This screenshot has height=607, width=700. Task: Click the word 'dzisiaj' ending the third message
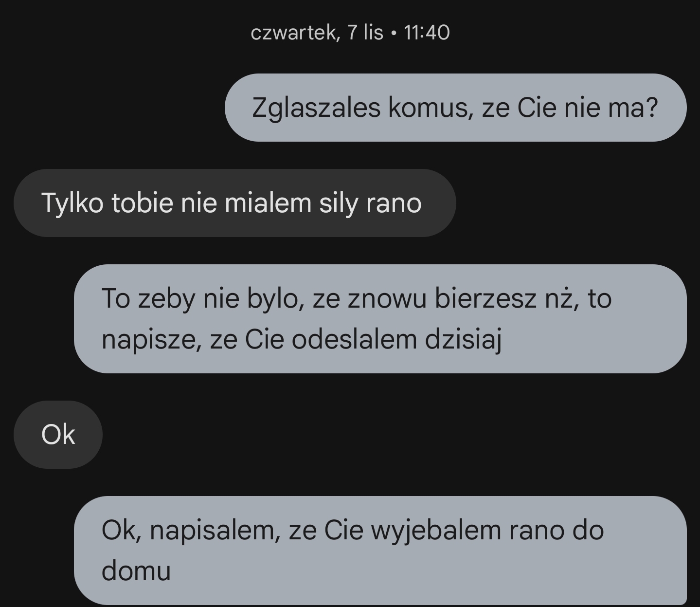tap(463, 339)
